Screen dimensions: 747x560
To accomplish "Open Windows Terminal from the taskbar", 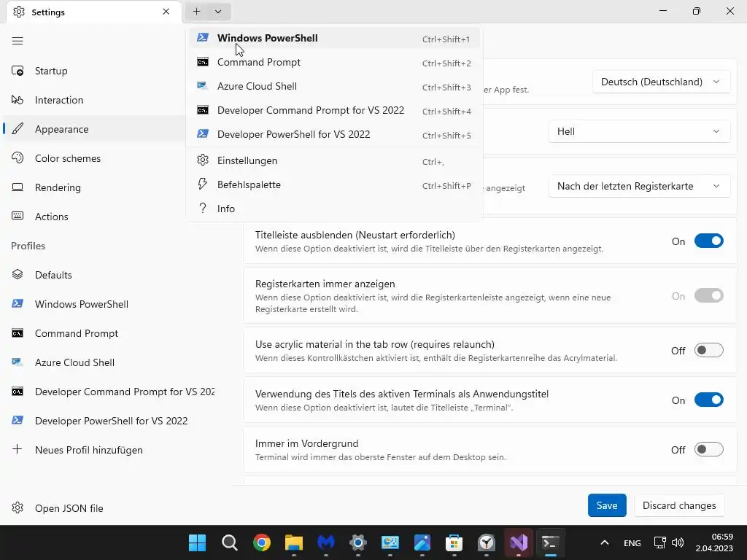I will (550, 542).
